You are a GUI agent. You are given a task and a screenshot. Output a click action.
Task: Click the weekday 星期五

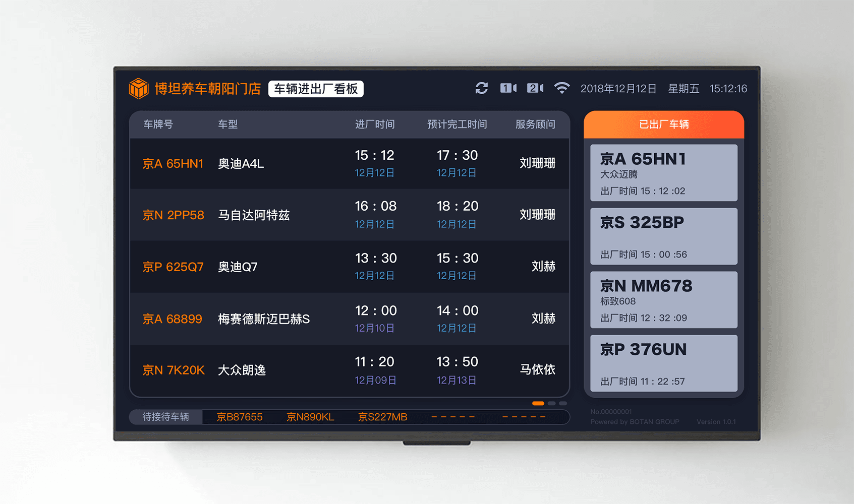[x=684, y=89]
